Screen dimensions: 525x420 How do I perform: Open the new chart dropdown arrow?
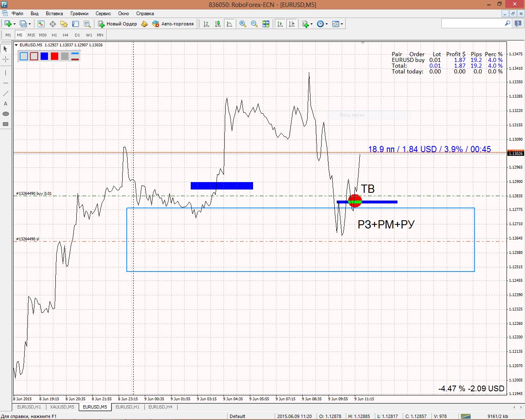coord(14,24)
